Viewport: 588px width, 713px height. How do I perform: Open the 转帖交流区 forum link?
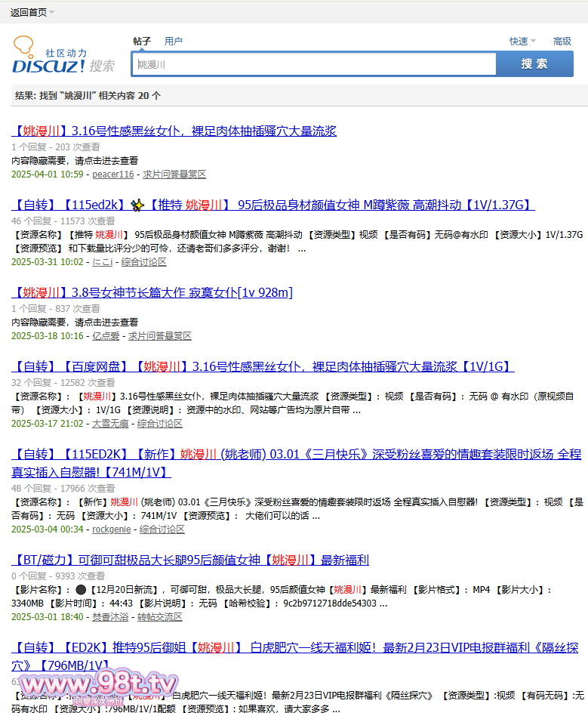160,617
